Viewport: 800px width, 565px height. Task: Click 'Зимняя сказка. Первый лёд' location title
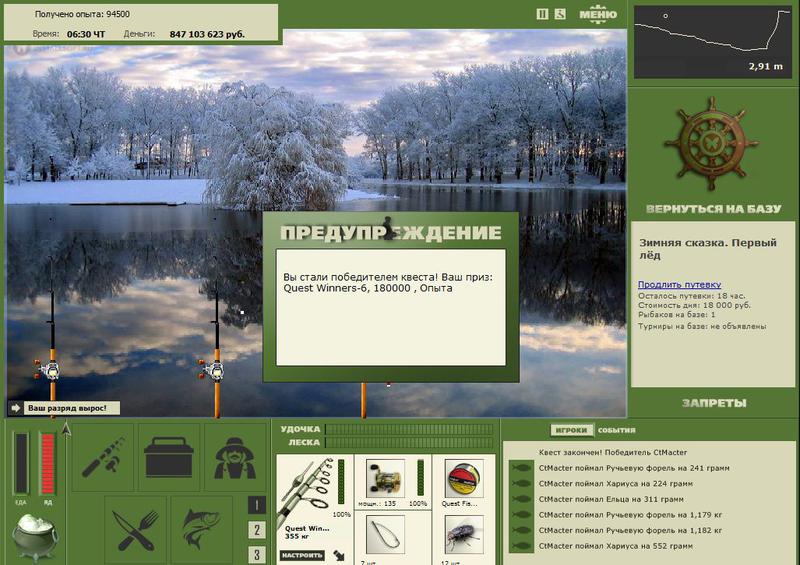point(708,249)
